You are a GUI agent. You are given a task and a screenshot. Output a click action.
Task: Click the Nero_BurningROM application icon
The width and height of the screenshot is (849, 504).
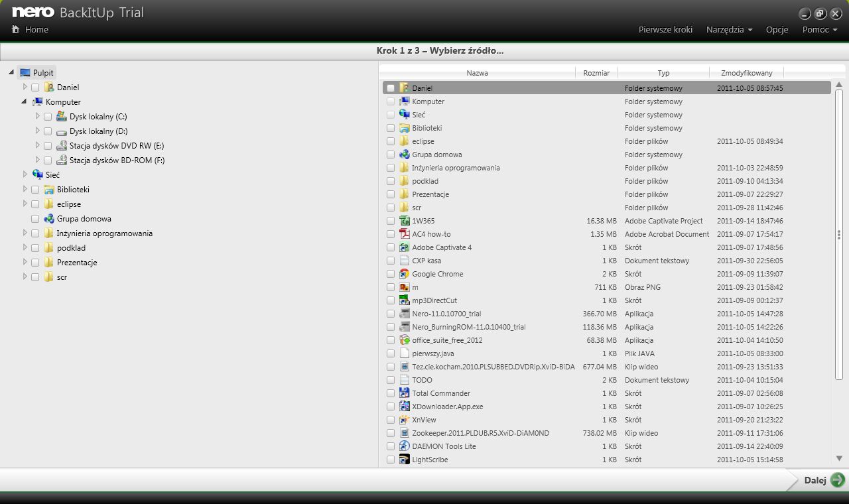click(405, 327)
